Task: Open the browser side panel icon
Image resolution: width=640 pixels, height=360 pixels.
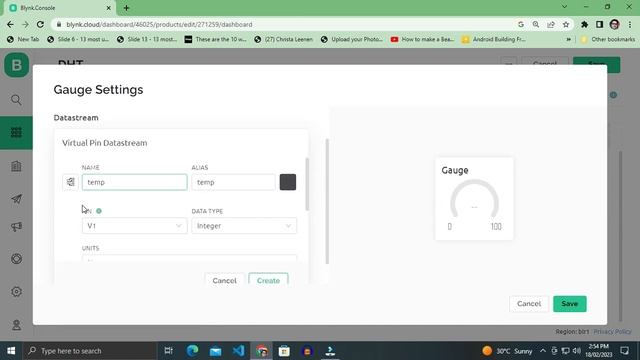Action: pos(599,24)
